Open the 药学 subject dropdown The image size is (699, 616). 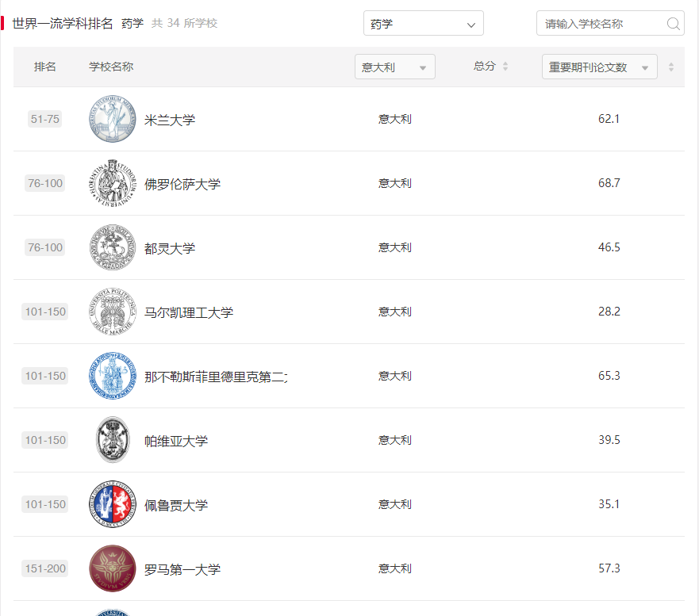(x=423, y=23)
